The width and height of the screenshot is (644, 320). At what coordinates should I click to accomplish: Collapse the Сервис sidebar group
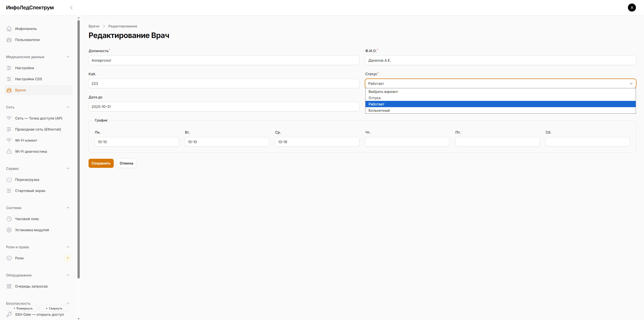(x=68, y=169)
